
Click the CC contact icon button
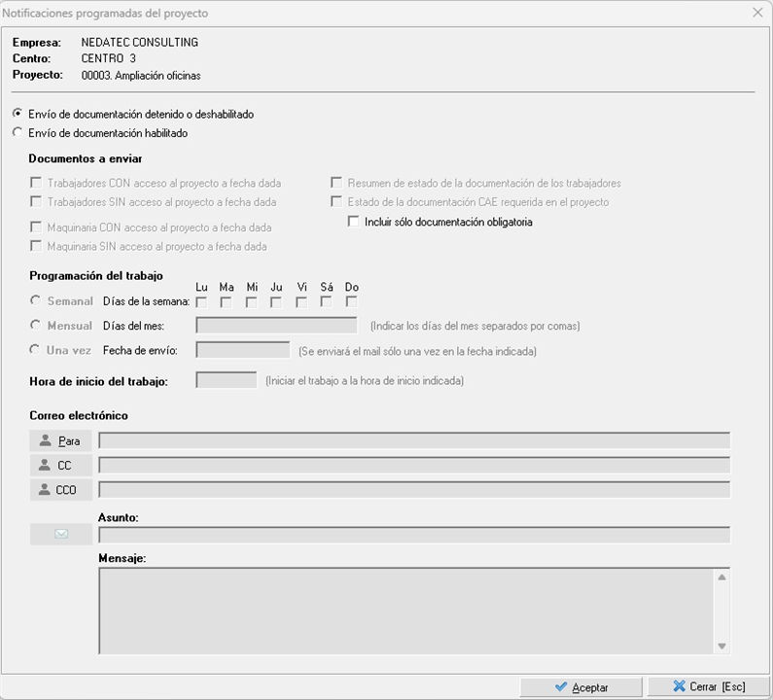pos(60,466)
